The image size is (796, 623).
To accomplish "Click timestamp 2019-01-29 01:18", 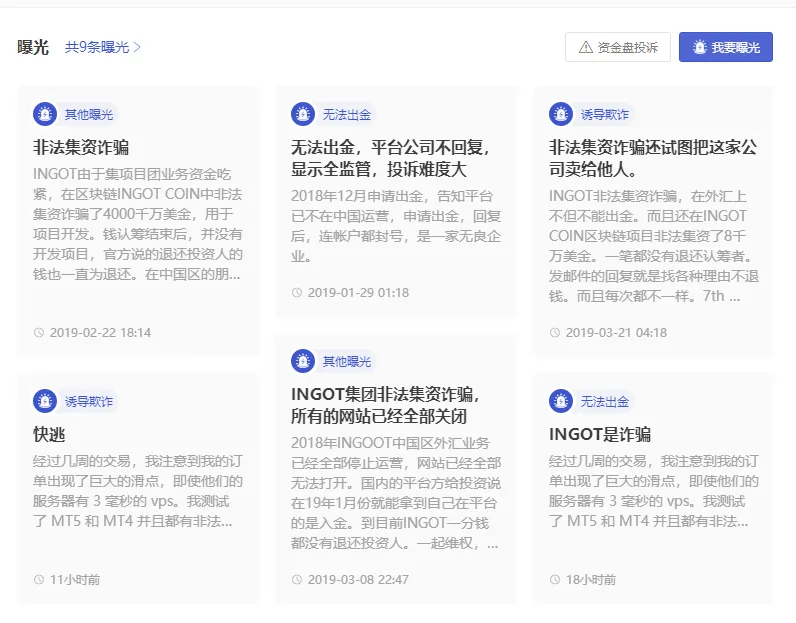I will 358,292.
